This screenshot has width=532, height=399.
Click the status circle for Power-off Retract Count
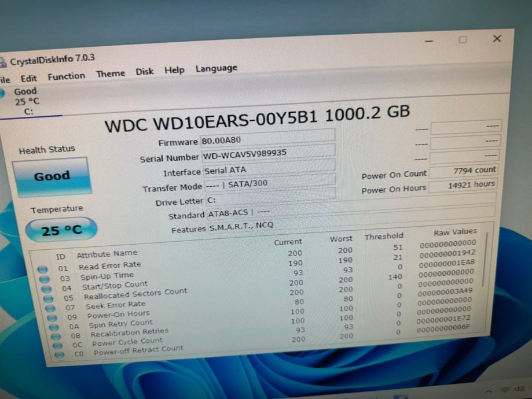[x=59, y=355]
